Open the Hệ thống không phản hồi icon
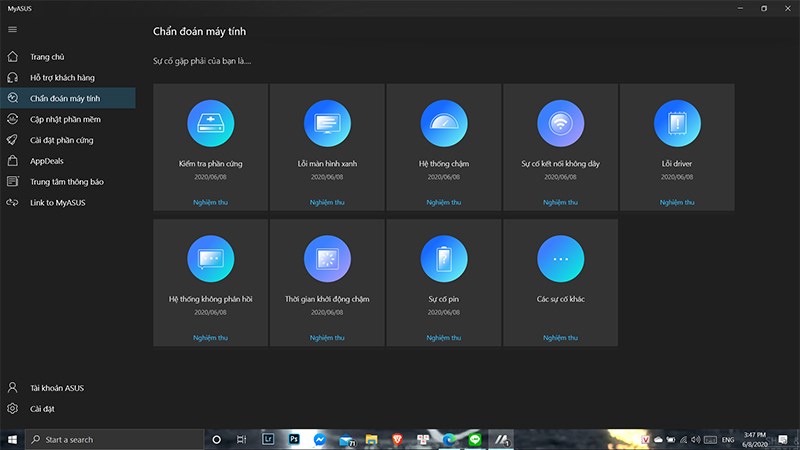Screen dimensions: 800x450 211,260
